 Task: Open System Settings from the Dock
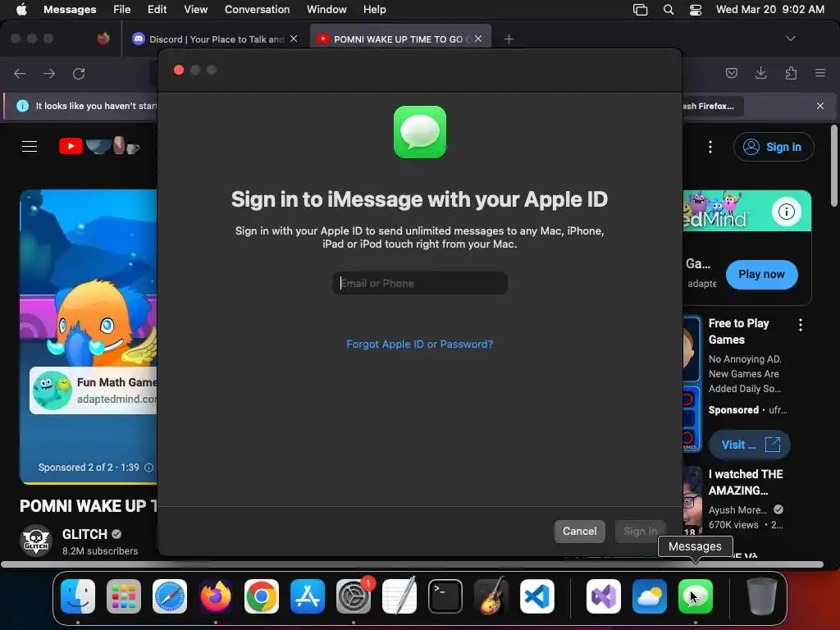[x=354, y=596]
